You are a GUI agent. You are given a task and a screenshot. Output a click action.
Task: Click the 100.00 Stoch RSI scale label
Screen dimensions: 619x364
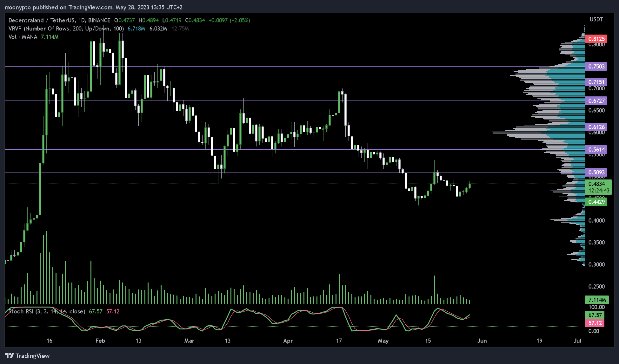click(x=596, y=307)
